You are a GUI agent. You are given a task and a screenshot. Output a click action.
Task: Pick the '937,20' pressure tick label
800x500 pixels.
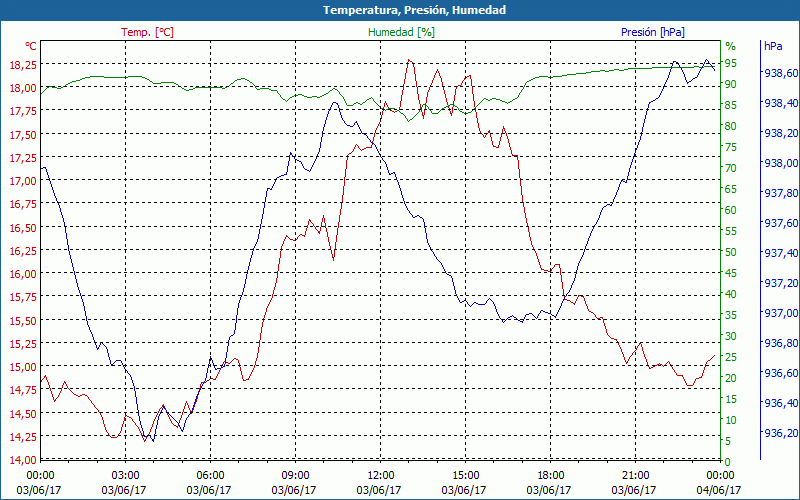[x=781, y=283]
